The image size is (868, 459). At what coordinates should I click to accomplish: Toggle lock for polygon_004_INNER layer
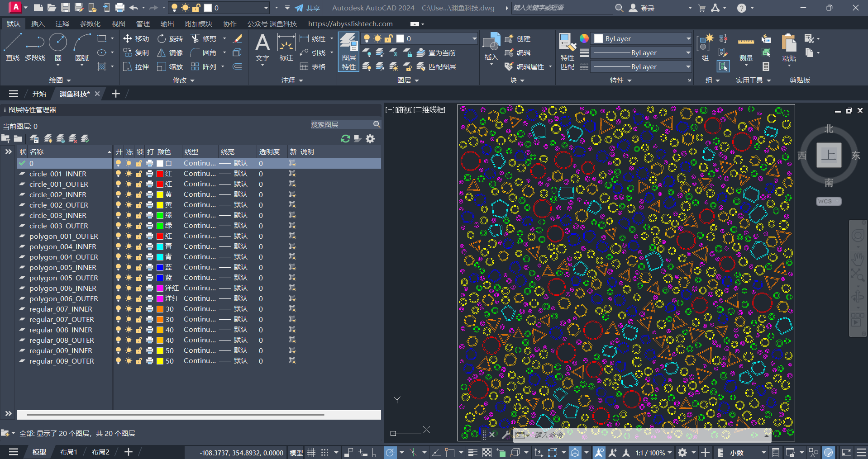coord(139,246)
